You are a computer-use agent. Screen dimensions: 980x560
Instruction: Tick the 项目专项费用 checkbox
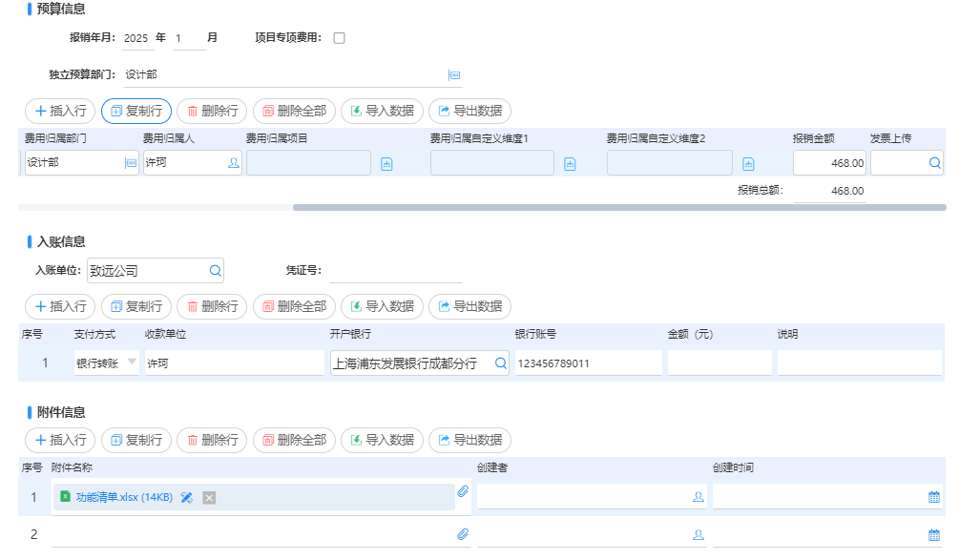(340, 38)
